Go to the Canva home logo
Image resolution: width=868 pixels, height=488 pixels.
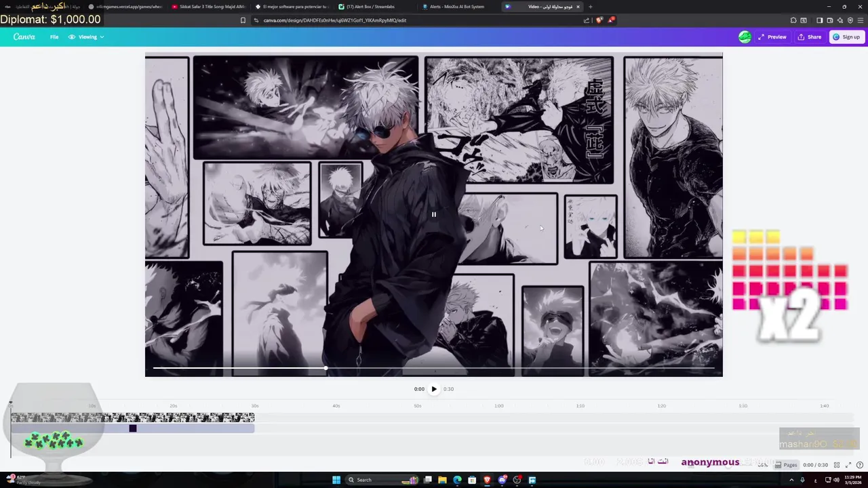tap(24, 37)
